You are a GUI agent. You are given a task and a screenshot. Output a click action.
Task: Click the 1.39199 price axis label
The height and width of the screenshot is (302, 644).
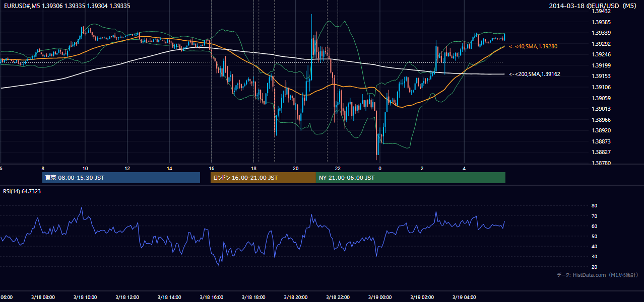[601, 65]
